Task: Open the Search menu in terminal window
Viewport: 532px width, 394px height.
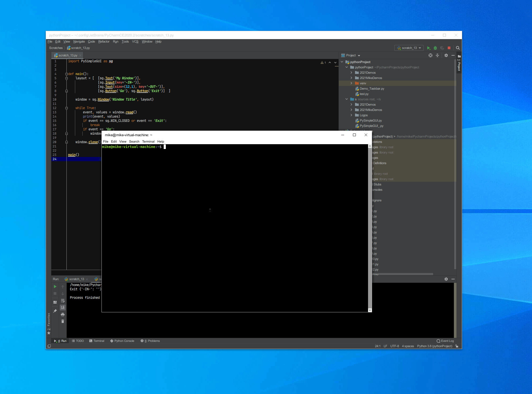Action: click(x=134, y=142)
